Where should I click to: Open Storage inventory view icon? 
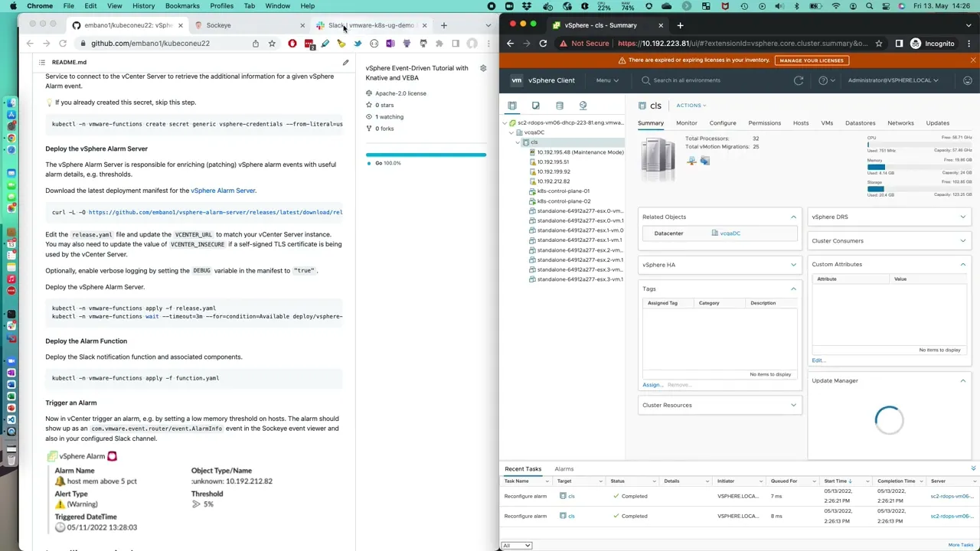click(560, 106)
